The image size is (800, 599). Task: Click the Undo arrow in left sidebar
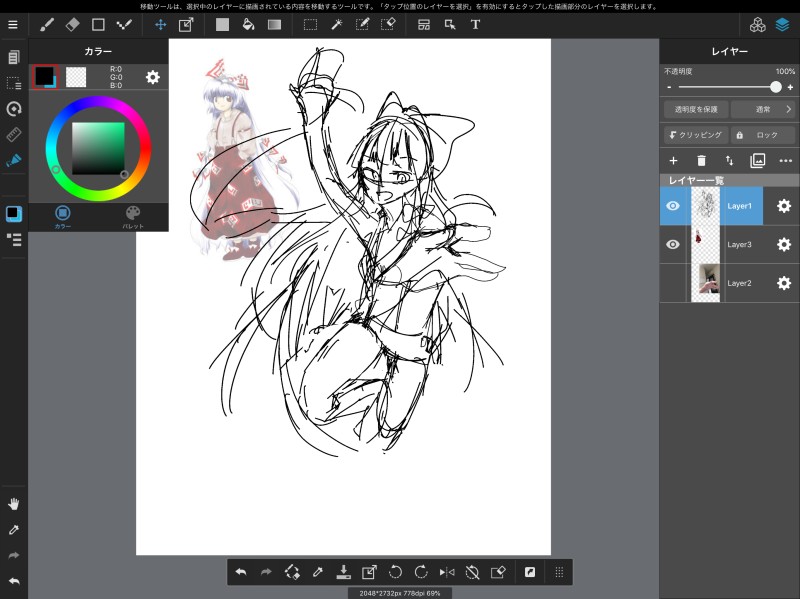(x=14, y=581)
